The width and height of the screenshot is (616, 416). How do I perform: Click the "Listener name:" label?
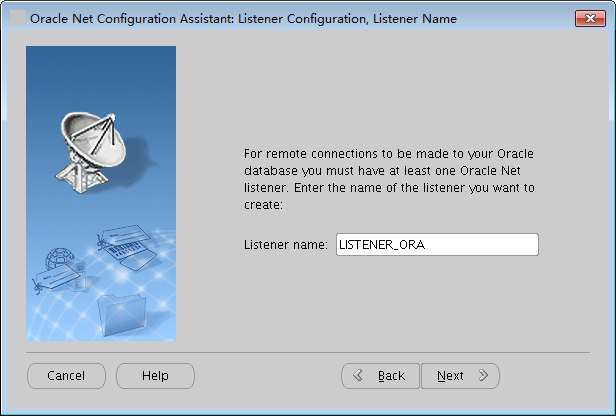point(285,244)
